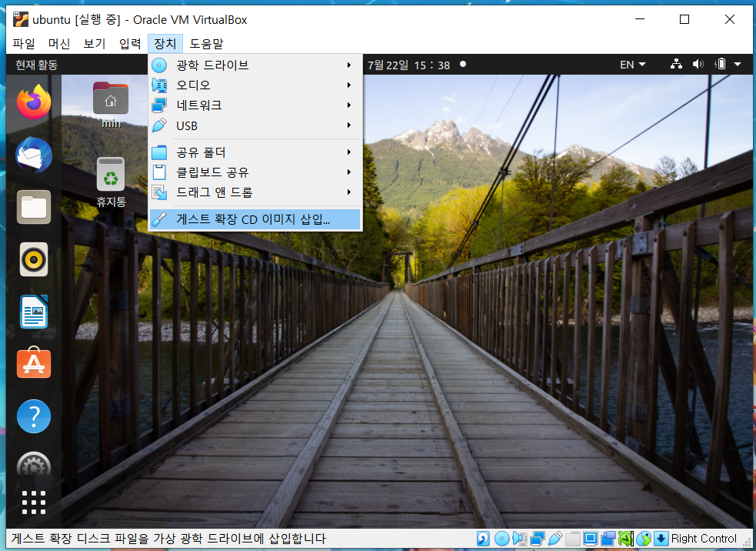
Task: Open the 도움말 menu
Action: (206, 43)
